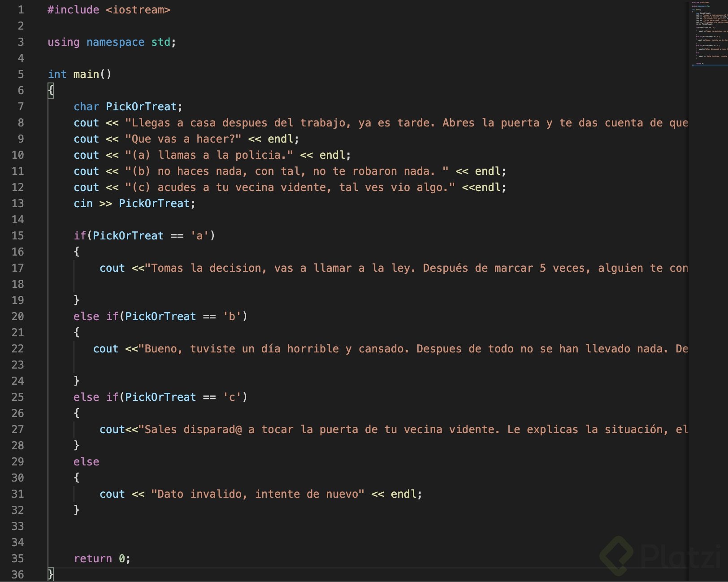The height and width of the screenshot is (582, 728).
Task: Place cursor on "#include <iostream>"
Action: (x=109, y=10)
